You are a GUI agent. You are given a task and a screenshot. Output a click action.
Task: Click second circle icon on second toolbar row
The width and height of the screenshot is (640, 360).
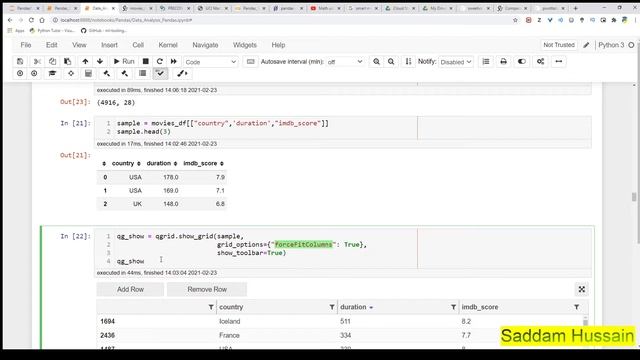point(34,73)
